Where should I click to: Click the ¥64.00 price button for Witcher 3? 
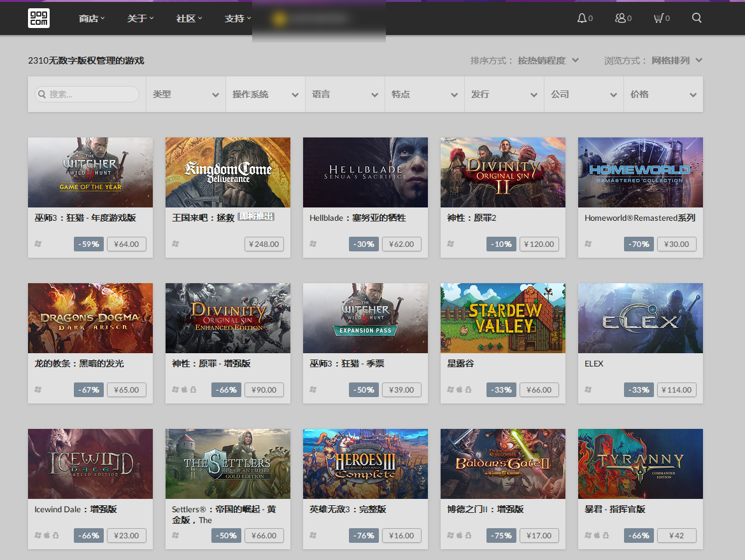coord(127,244)
